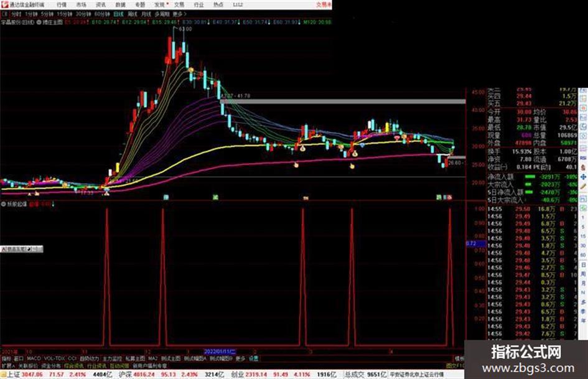Click the 换手 15.93% value
Image resolution: width=588 pixels, height=379 pixels.
(522, 152)
